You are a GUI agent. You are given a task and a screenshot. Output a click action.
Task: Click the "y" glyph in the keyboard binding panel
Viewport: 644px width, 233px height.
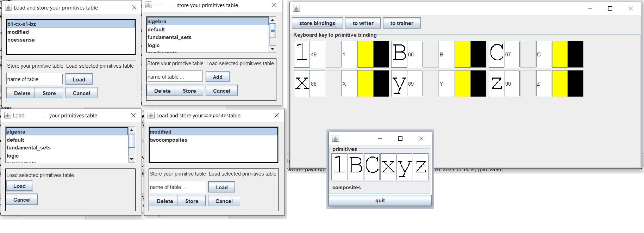coord(399,84)
